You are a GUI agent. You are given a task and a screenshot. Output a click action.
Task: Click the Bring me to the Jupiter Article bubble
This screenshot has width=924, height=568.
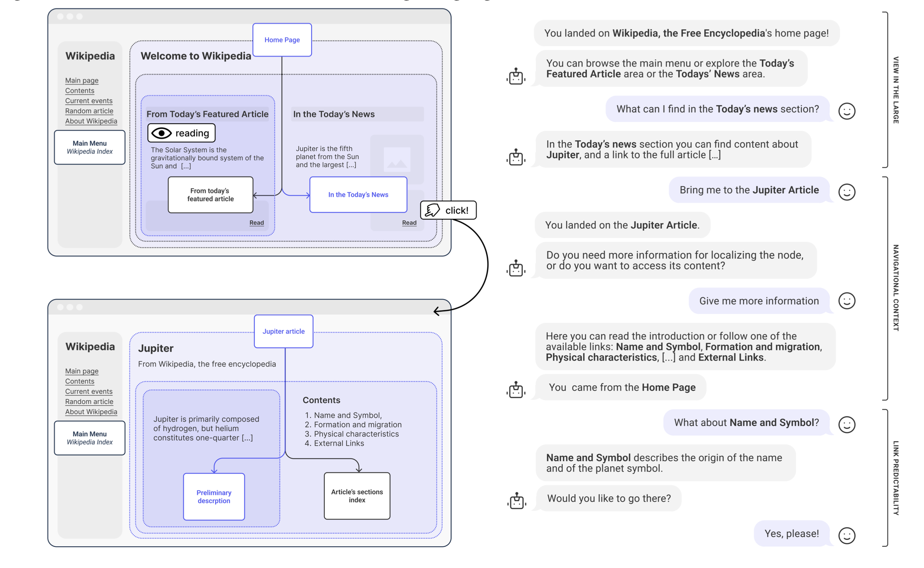749,190
